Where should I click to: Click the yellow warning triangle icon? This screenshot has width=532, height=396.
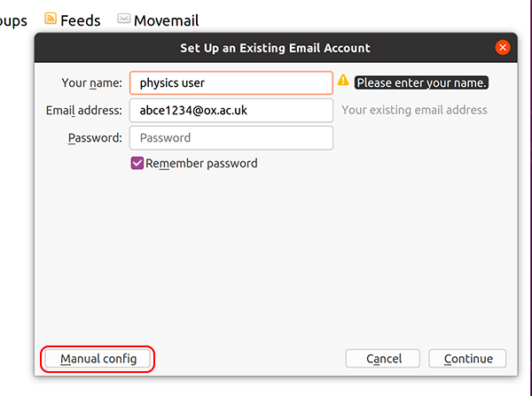pyautogui.click(x=343, y=82)
